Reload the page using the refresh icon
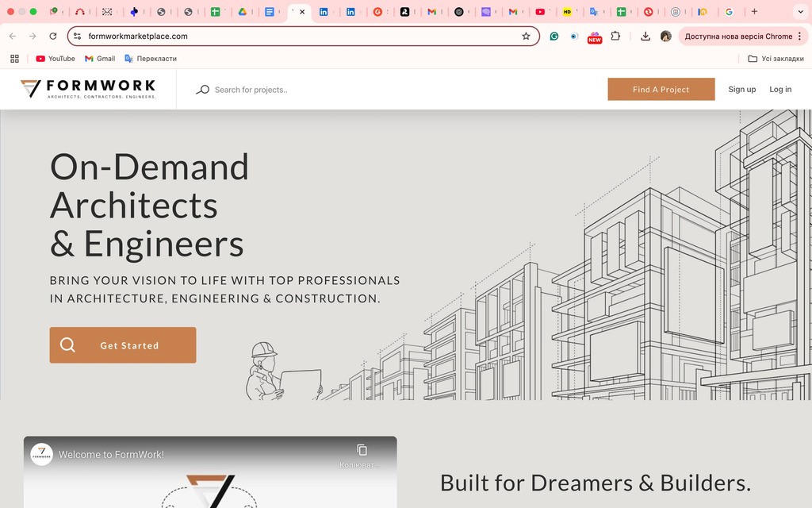Screen dimensions: 812x508 [53, 37]
